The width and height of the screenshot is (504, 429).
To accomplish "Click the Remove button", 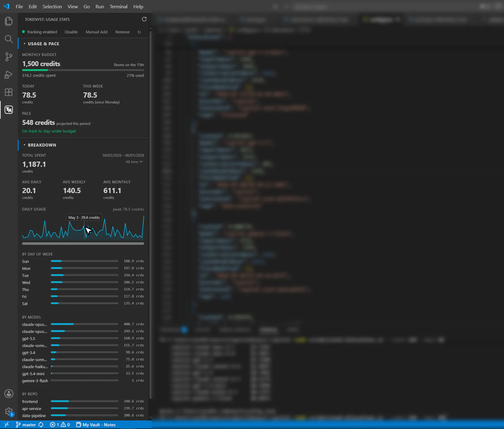I will pyautogui.click(x=122, y=32).
